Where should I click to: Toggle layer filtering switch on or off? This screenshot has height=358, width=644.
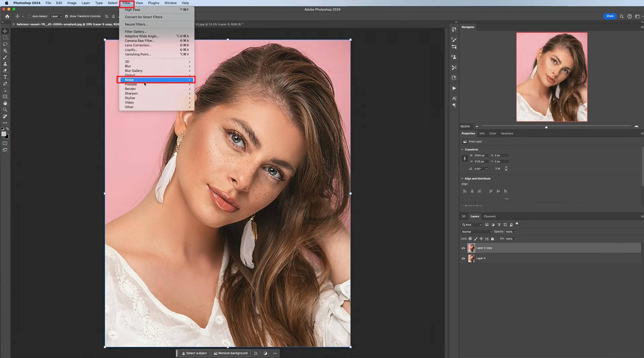[517, 224]
